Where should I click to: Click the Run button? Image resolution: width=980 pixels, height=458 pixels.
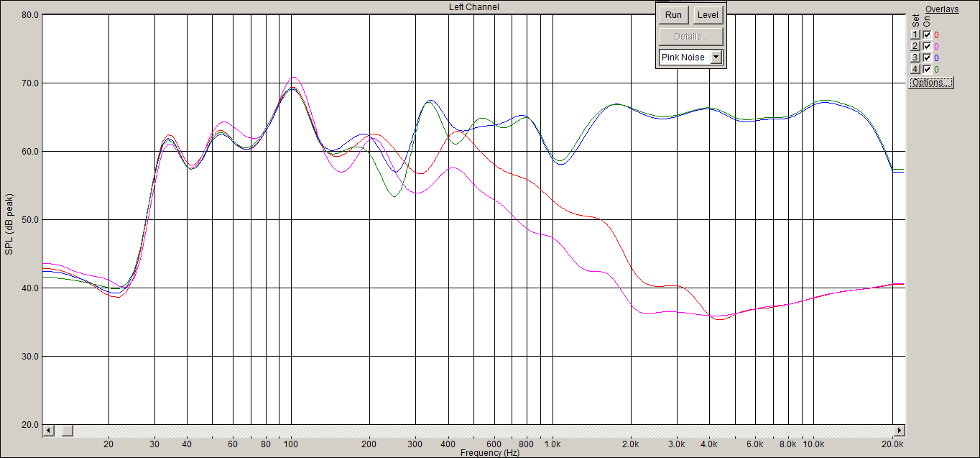673,15
